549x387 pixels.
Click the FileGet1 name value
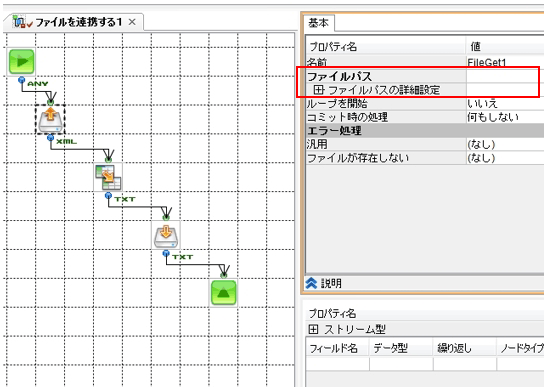(487, 63)
